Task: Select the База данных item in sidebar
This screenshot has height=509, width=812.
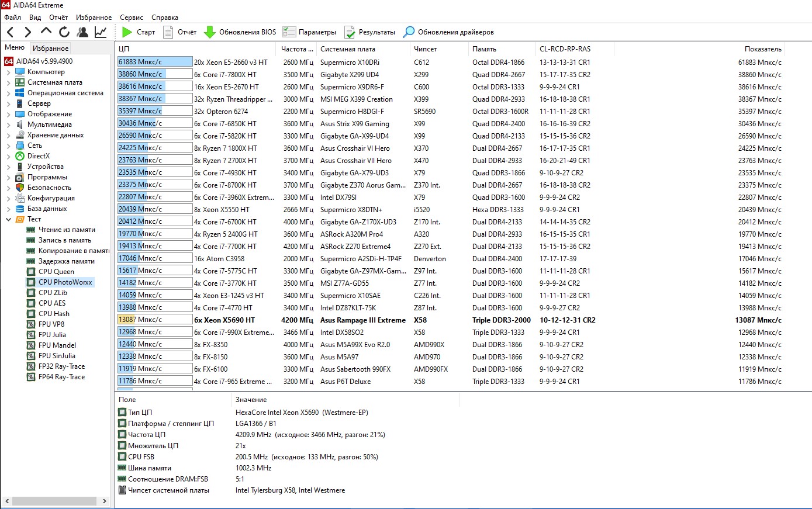Action: coord(41,209)
